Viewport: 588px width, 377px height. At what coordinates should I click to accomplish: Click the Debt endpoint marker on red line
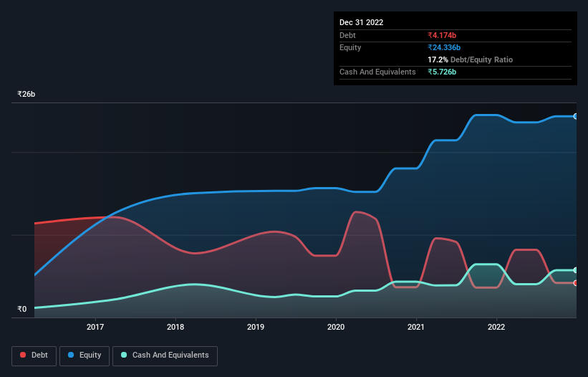coord(576,283)
